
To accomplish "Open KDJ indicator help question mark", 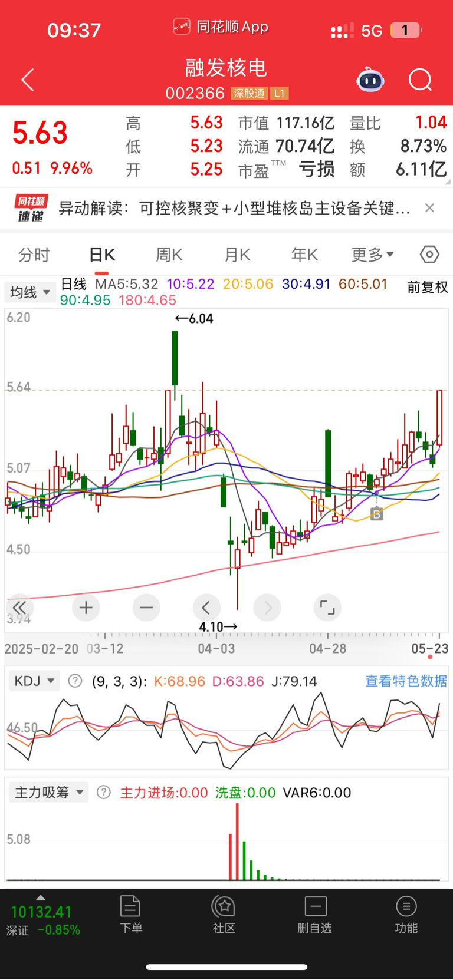I will tap(75, 681).
